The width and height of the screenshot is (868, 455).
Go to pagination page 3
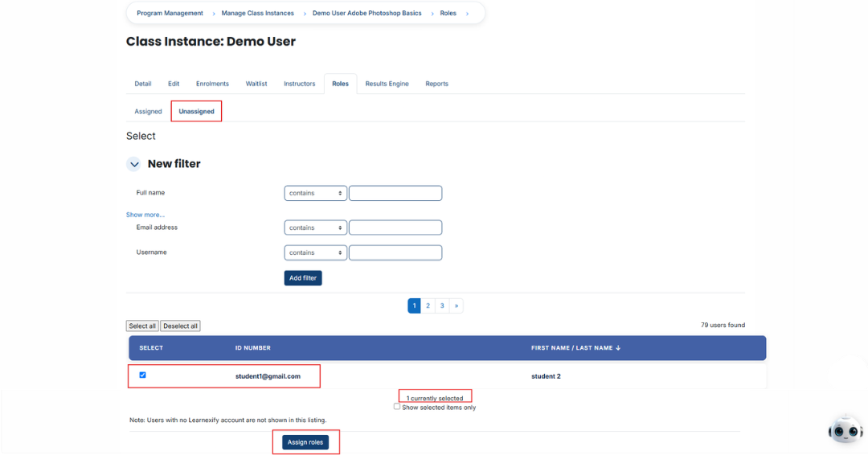click(442, 305)
